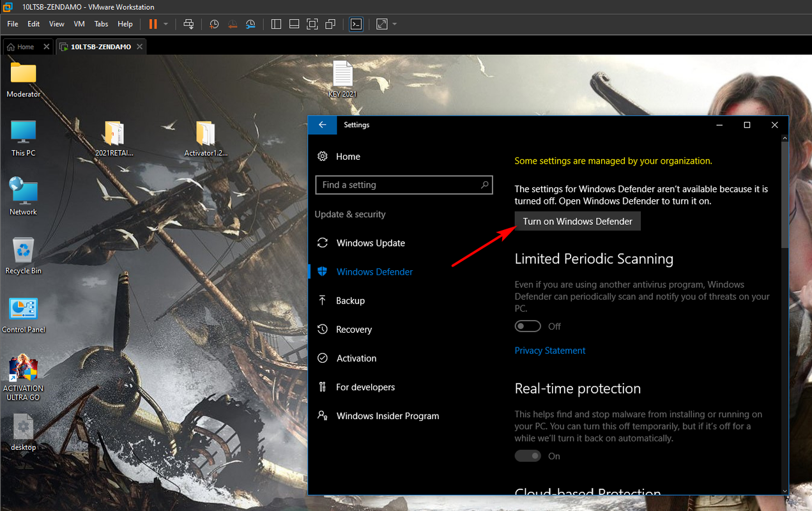Select the Network desktop icon
Viewport: 812px width, 511px height.
24,197
